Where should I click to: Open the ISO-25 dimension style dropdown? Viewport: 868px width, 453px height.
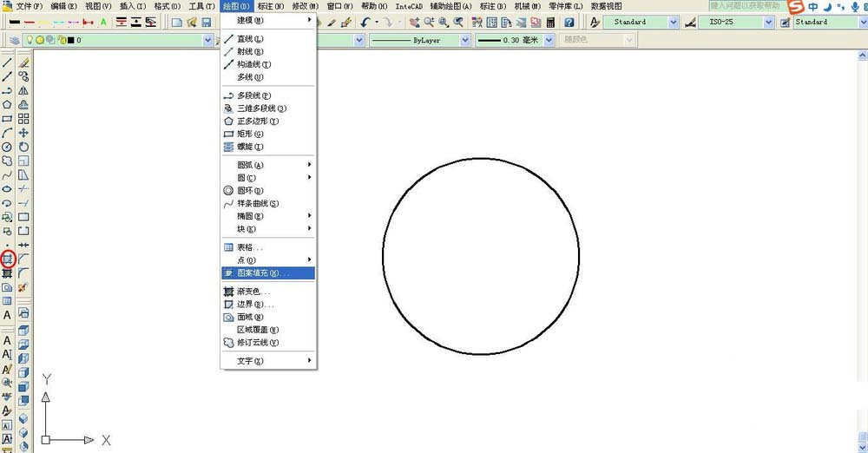(768, 23)
